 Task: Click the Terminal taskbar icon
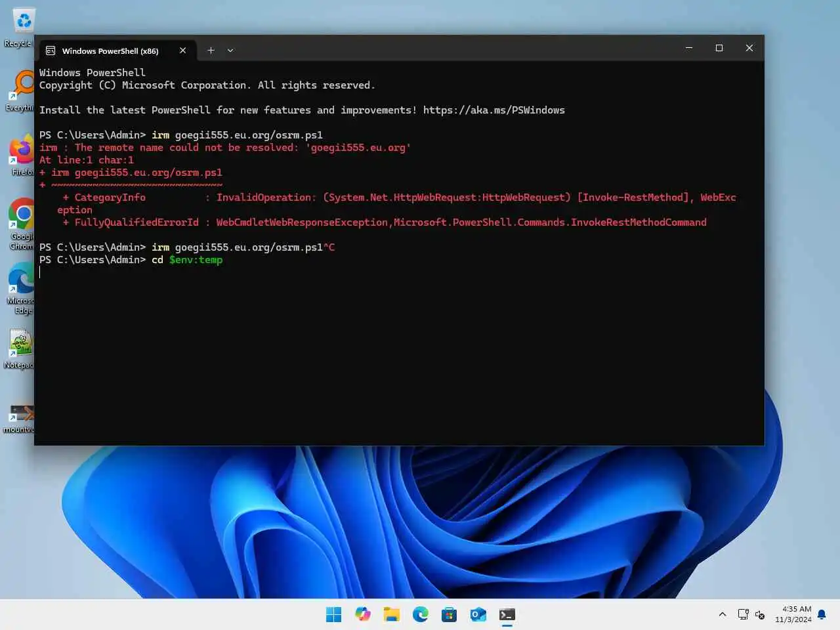tap(507, 614)
